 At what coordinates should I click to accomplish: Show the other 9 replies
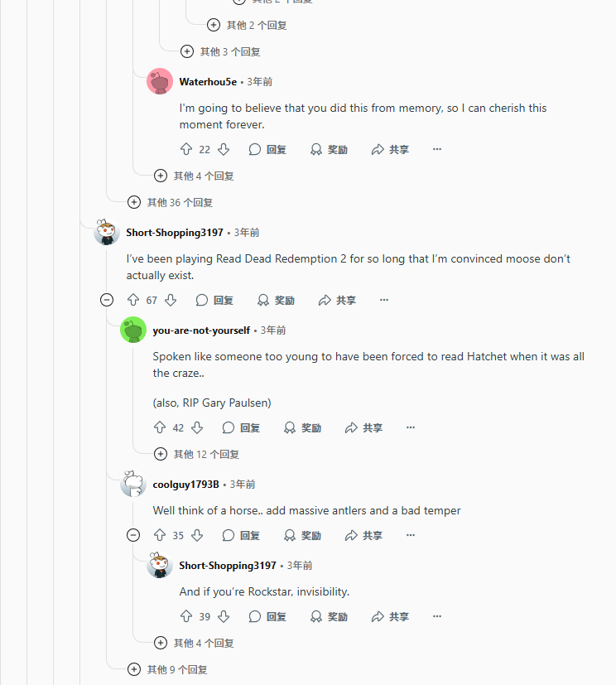167,670
